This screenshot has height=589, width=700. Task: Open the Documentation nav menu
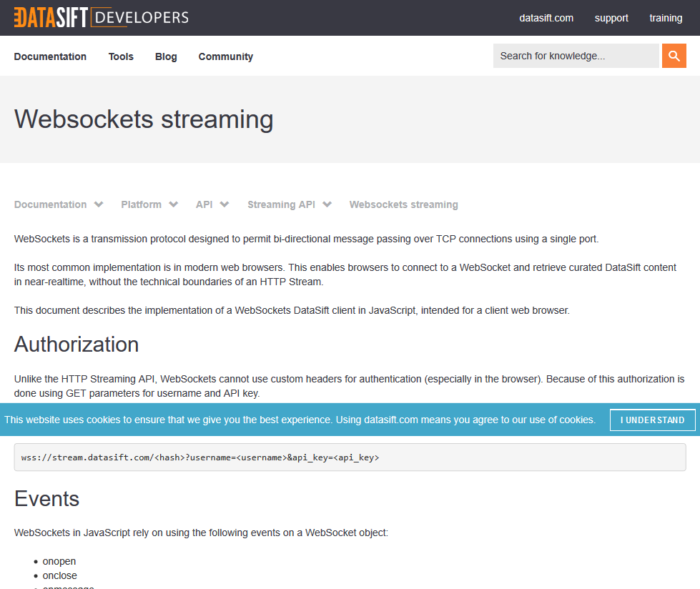pos(50,56)
